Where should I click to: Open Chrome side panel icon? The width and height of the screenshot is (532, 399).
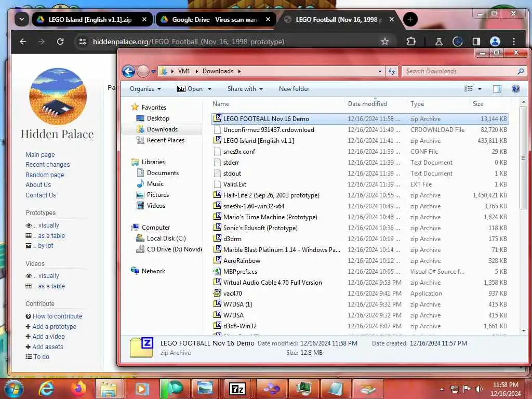[x=476, y=42]
